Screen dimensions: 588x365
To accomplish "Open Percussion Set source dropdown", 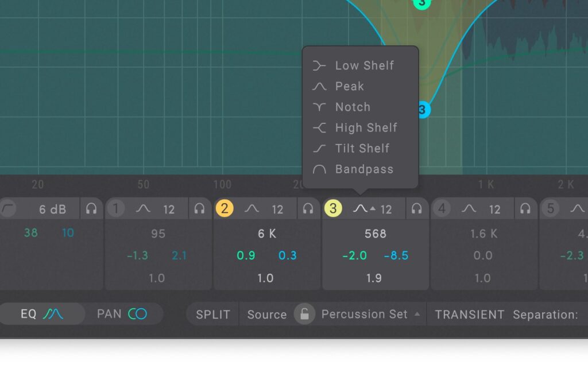I will pos(370,314).
